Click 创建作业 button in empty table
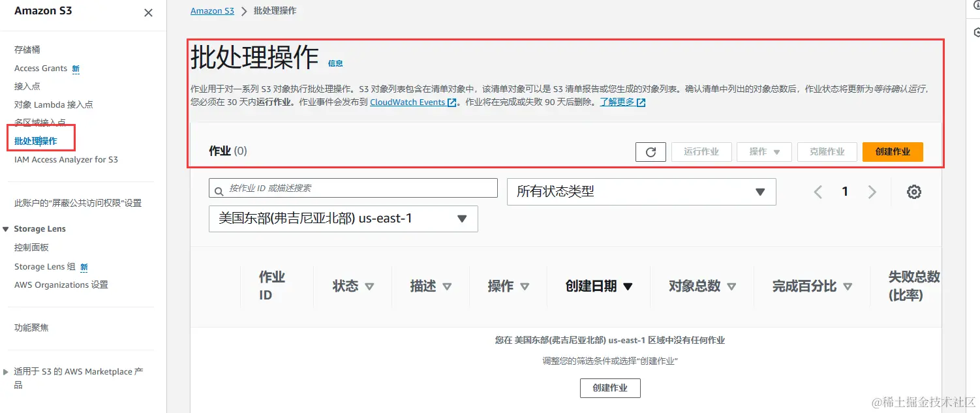Viewport: 980px width, 413px height. point(610,388)
